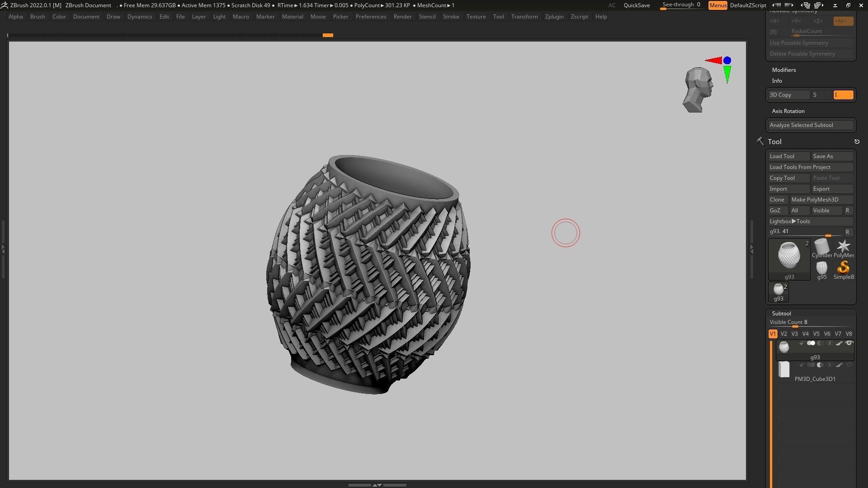Click the camera view head gizmo
The width and height of the screenshot is (868, 488).
(698, 90)
